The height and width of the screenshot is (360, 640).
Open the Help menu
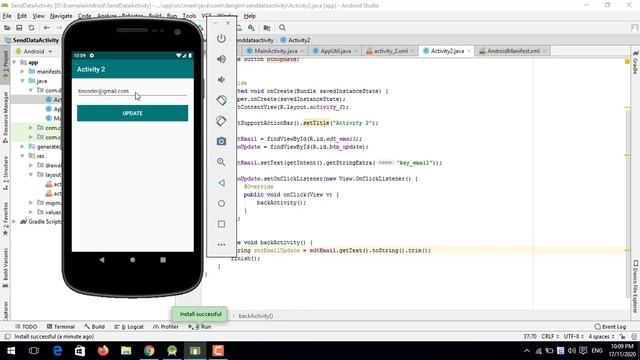[x=249, y=16]
